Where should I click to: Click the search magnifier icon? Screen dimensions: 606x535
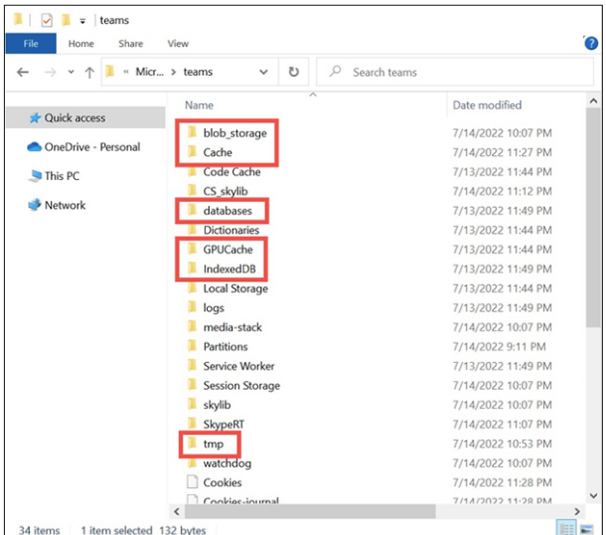pyautogui.click(x=335, y=72)
